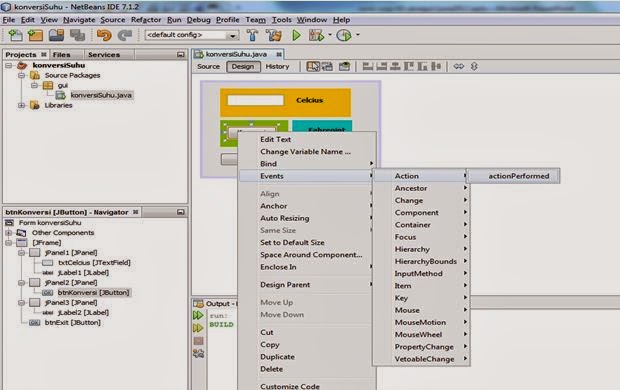Screen dimensions: 620x390
Task: Collapse the konversiSuhu project node
Action: (x=8, y=65)
